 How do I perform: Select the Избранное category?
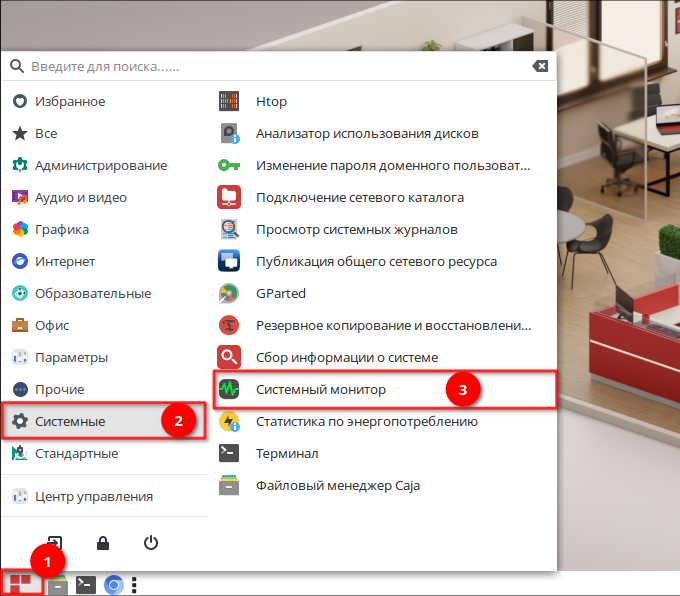69,101
